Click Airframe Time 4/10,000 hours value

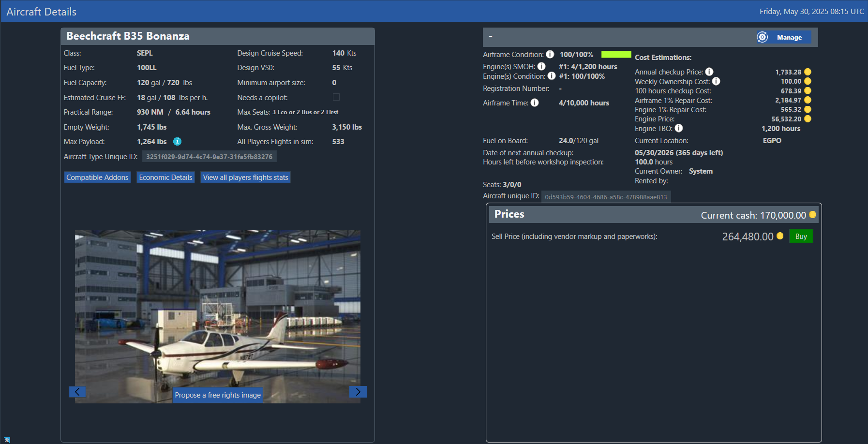(584, 103)
